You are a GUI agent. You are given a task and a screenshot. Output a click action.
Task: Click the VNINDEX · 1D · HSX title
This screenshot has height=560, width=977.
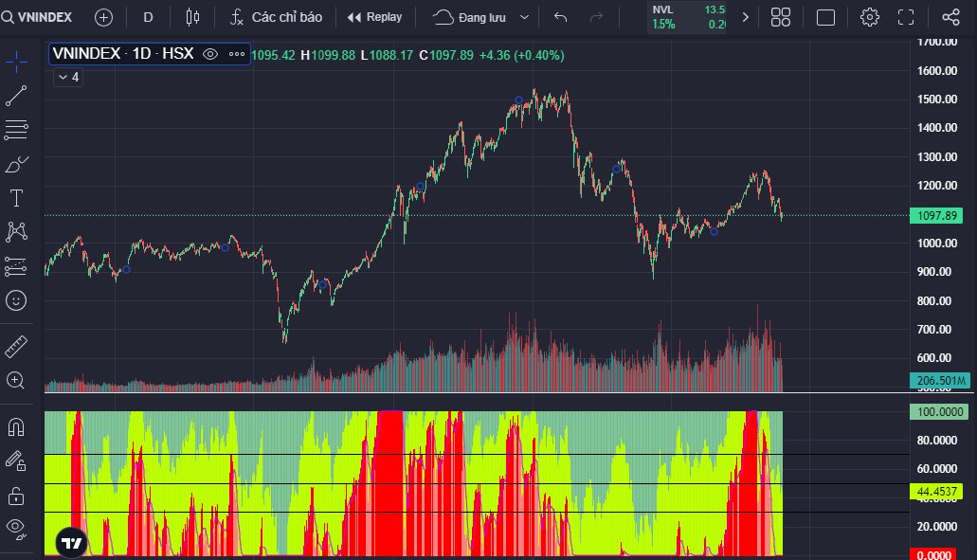(123, 54)
